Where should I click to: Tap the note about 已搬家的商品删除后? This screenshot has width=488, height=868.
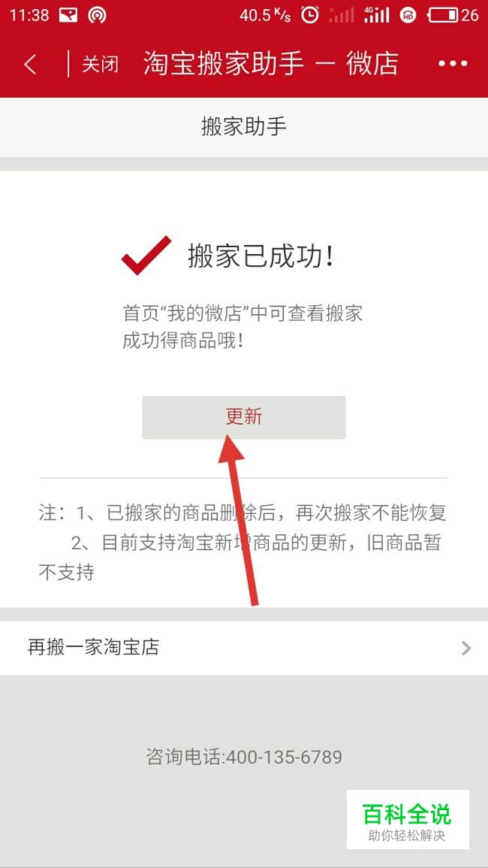coord(242,513)
